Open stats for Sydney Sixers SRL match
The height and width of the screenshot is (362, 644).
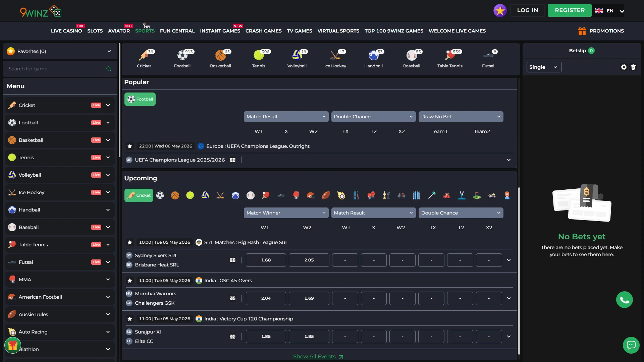tap(233, 260)
